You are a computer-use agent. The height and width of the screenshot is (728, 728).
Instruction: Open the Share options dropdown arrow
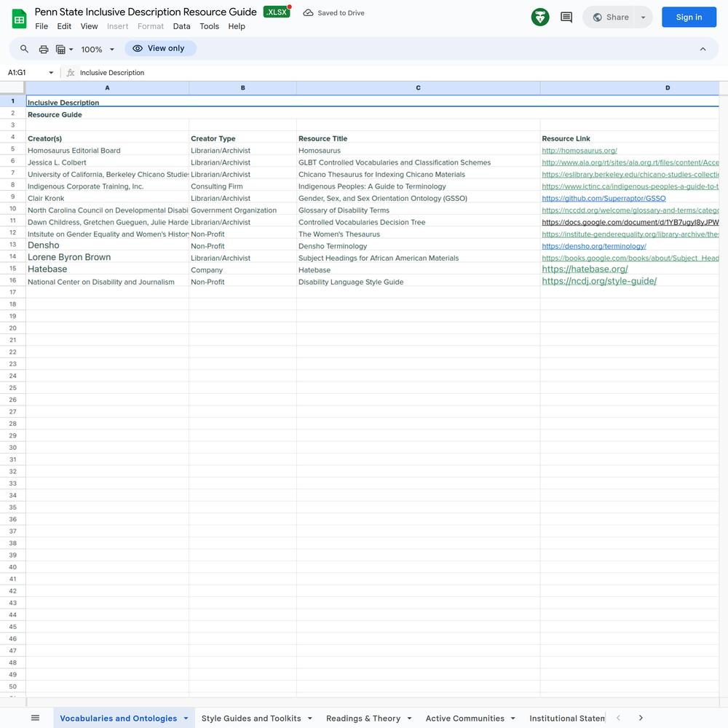click(643, 17)
